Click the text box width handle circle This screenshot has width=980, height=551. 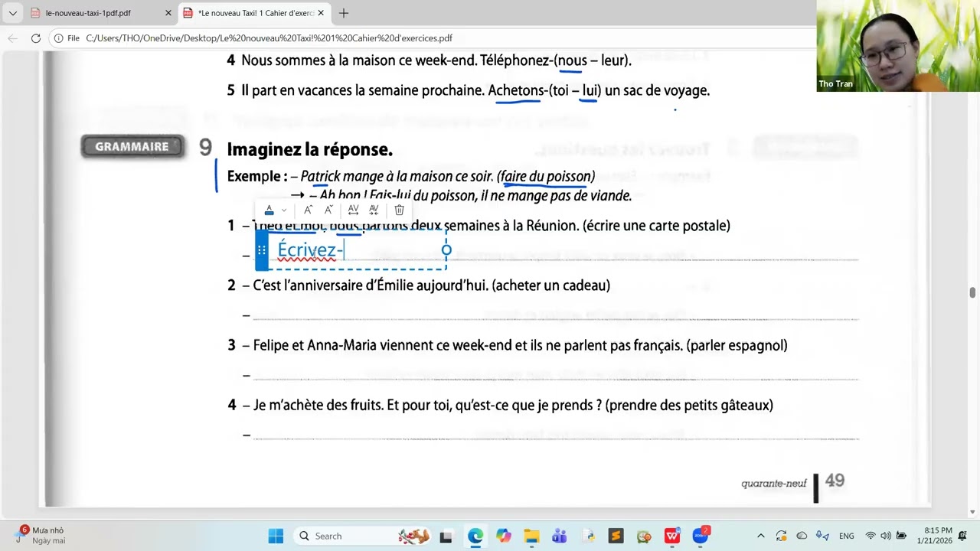(446, 250)
